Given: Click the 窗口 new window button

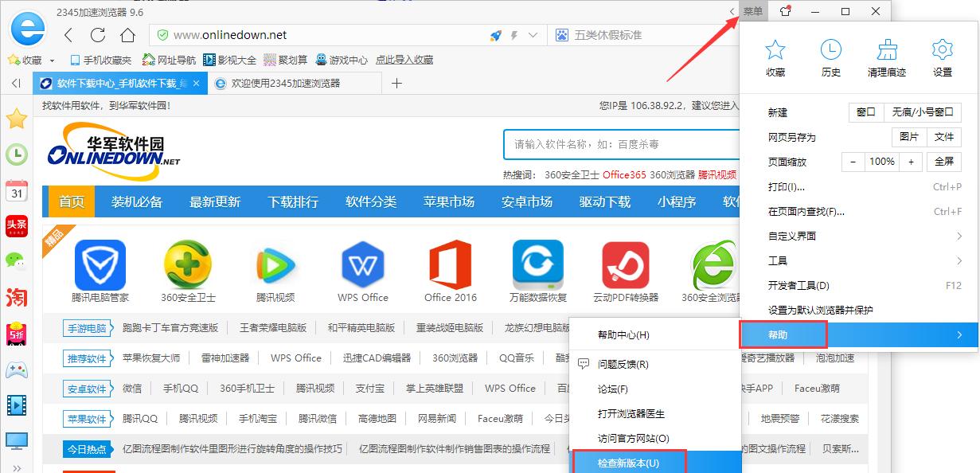Looking at the screenshot, I should pos(866,112).
